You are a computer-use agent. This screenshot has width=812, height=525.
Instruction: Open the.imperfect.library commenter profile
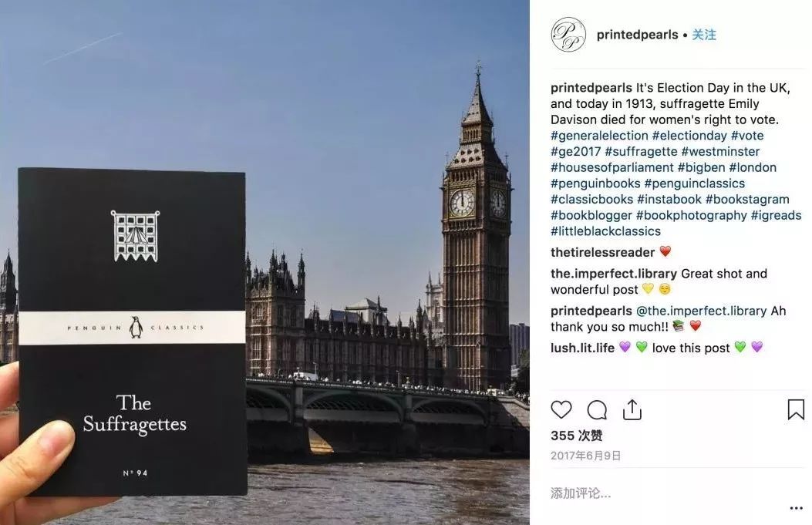pos(614,274)
